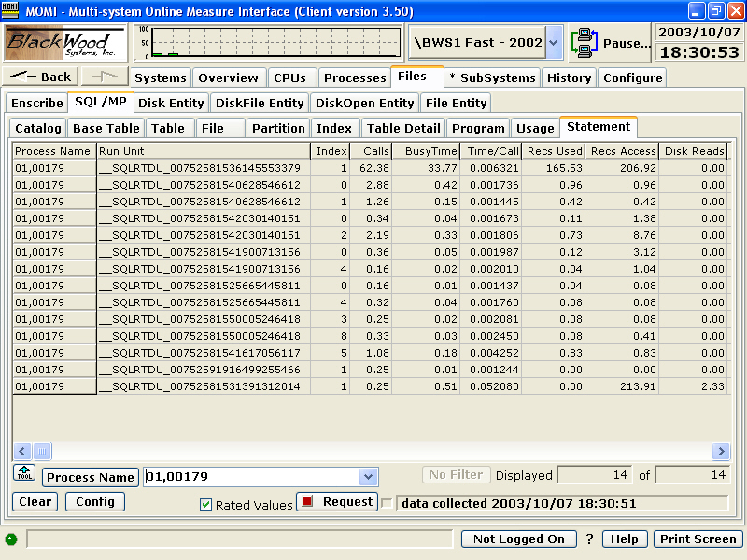
Task: Click the Print Screen button
Action: coord(698,539)
